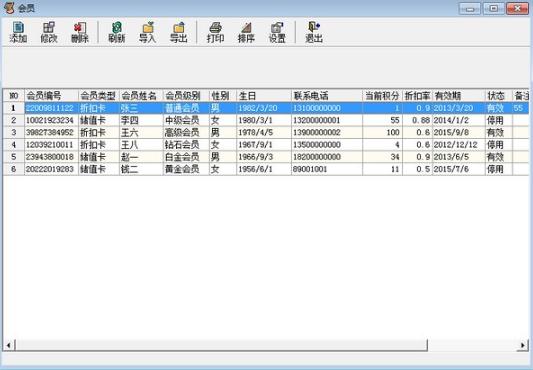Click member name 李四
The width and height of the screenshot is (533, 370).
[141, 120]
